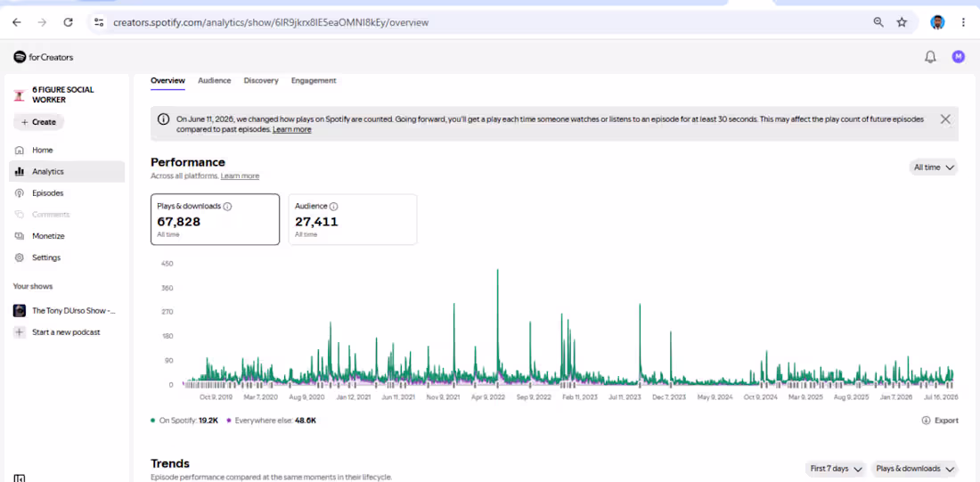Click the 19.2K On Spotify value
This screenshot has width=980, height=482.
(208, 421)
